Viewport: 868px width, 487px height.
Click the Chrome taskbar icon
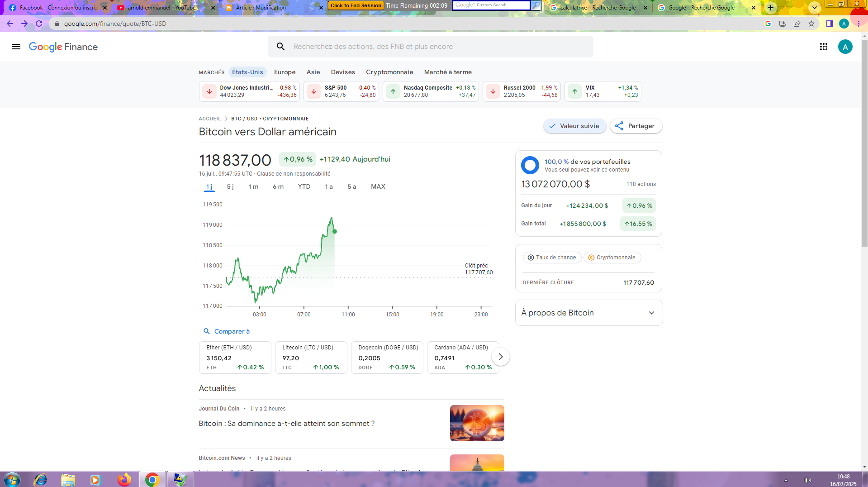point(152,479)
